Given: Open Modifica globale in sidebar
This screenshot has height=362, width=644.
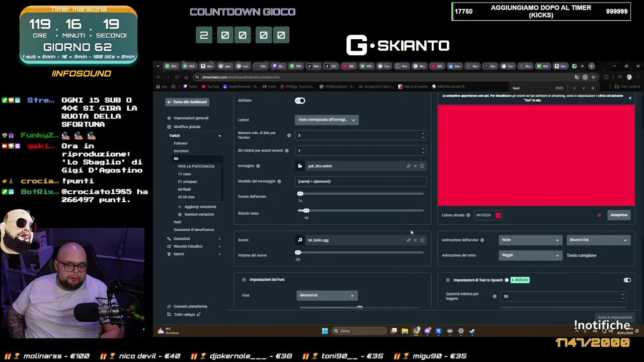Looking at the screenshot, I should tap(187, 127).
